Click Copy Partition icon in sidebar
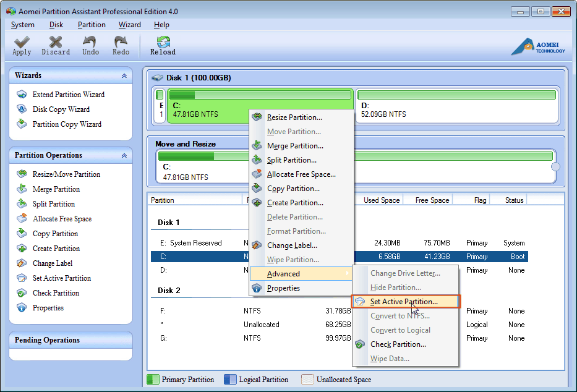 (22, 233)
